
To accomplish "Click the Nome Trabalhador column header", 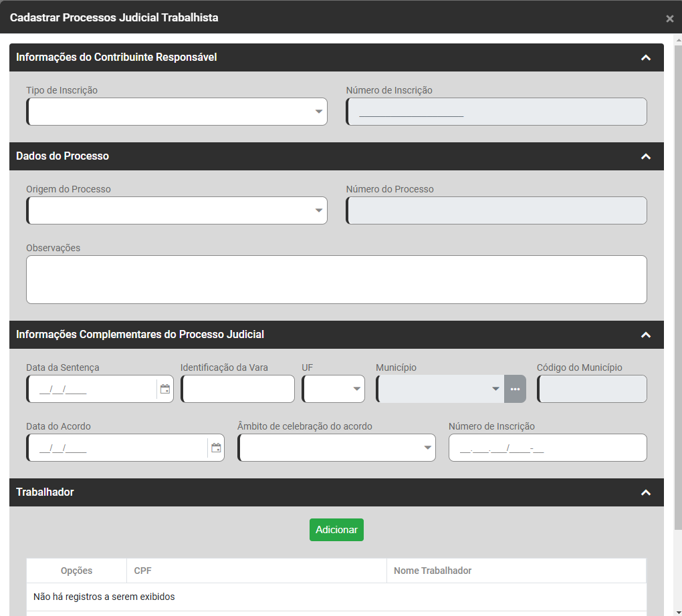I will coord(516,571).
